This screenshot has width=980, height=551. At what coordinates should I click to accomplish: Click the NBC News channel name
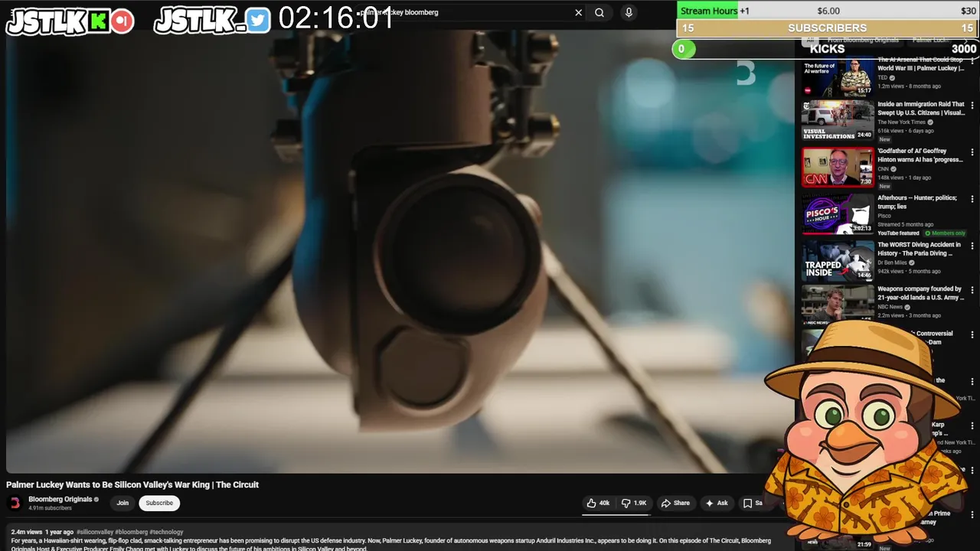(890, 307)
